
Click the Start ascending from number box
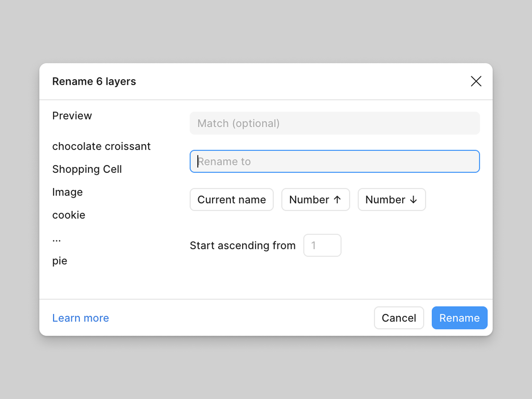pyautogui.click(x=322, y=245)
